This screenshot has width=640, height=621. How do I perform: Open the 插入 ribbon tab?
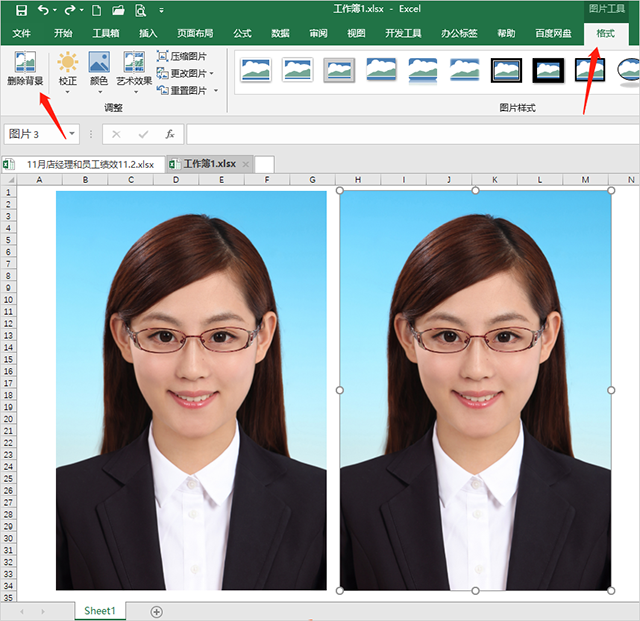click(x=148, y=33)
